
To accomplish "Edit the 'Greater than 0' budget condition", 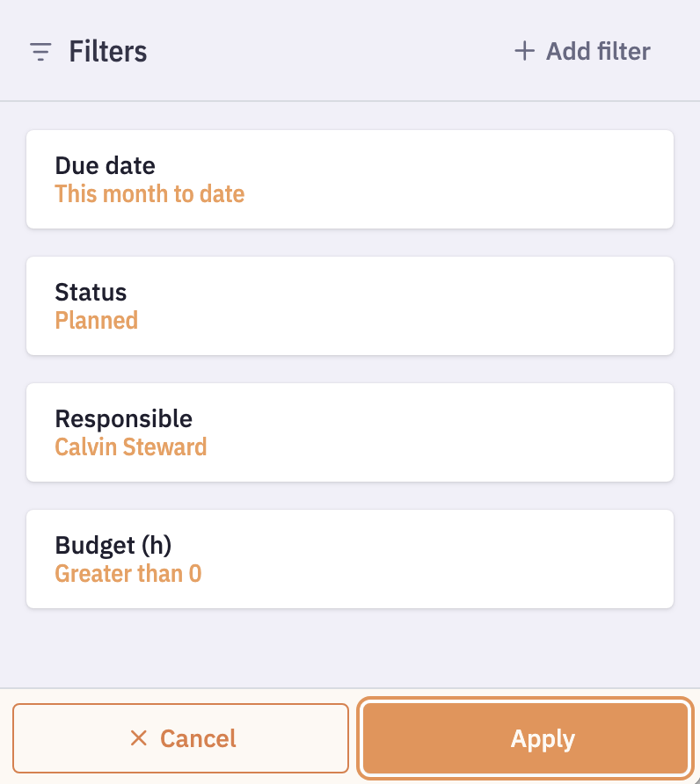I will click(x=128, y=574).
